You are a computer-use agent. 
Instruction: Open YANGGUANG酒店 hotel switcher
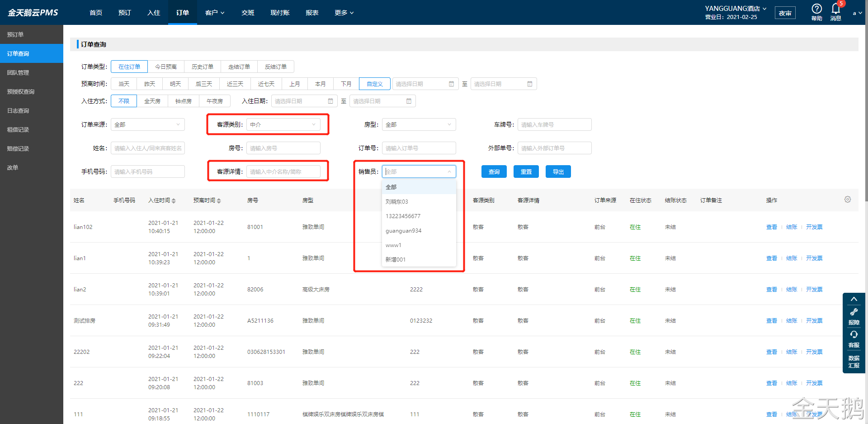pos(736,8)
